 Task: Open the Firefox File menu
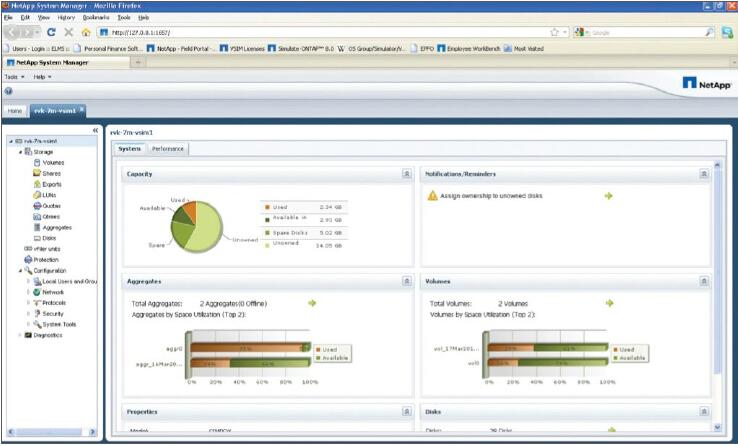tap(8, 17)
